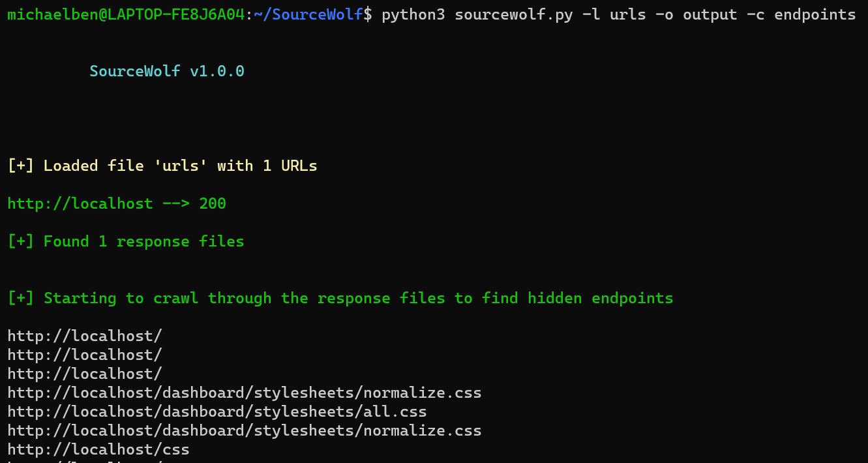Click the -l flag in the command
Image resolution: width=868 pixels, height=463 pixels.
coord(591,14)
